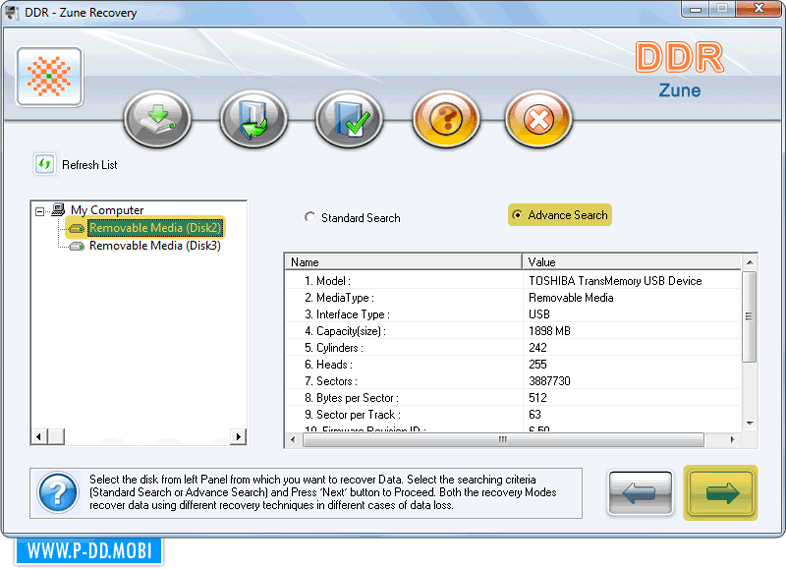The image size is (786, 569).
Task: Click the Disk3 drive icon
Action: (77, 246)
